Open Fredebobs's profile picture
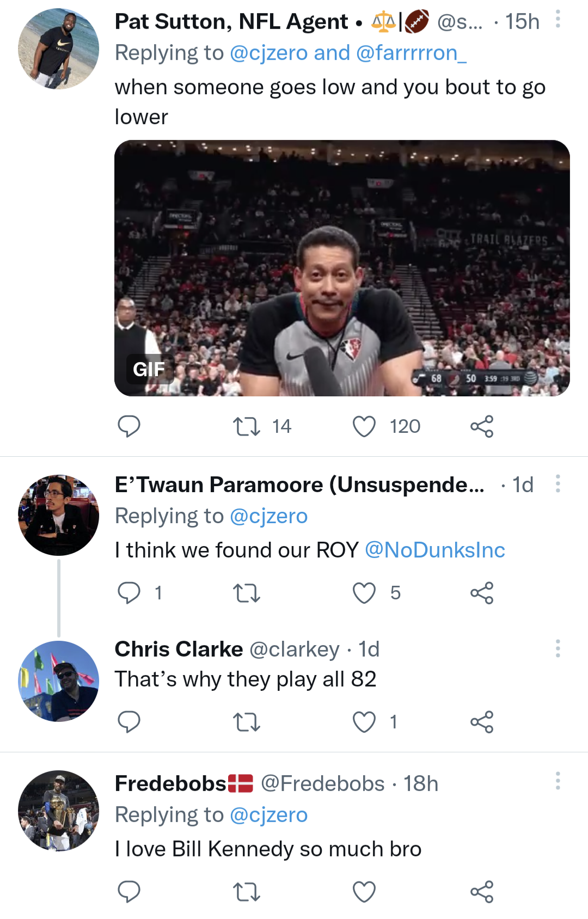588x919 pixels. click(x=58, y=811)
